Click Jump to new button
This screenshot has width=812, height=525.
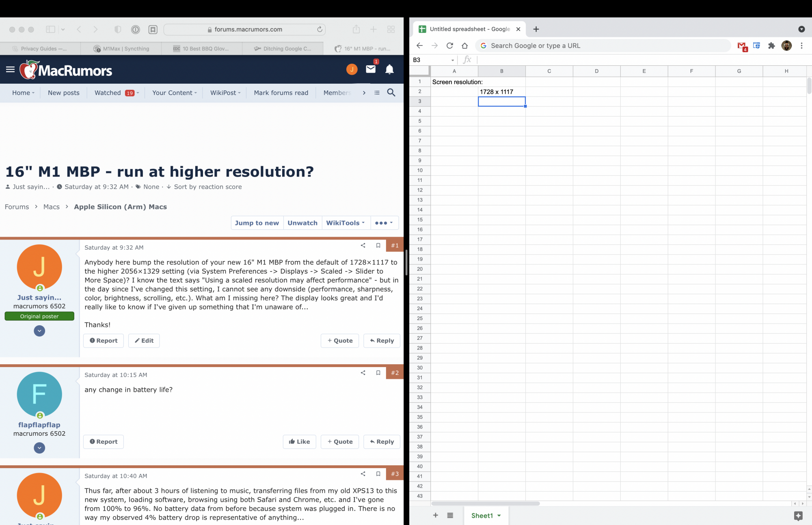(257, 223)
